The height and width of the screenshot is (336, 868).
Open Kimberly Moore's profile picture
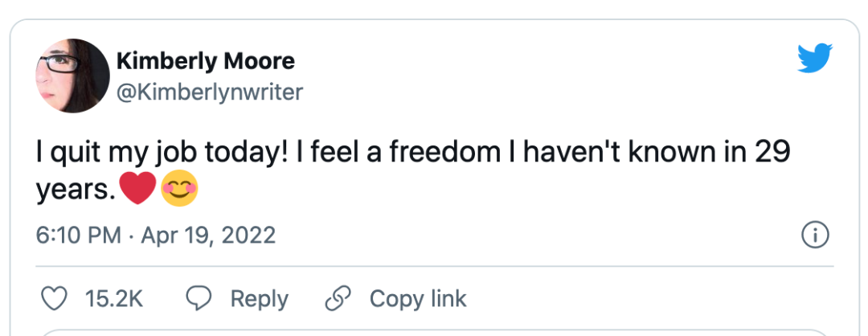(73, 76)
